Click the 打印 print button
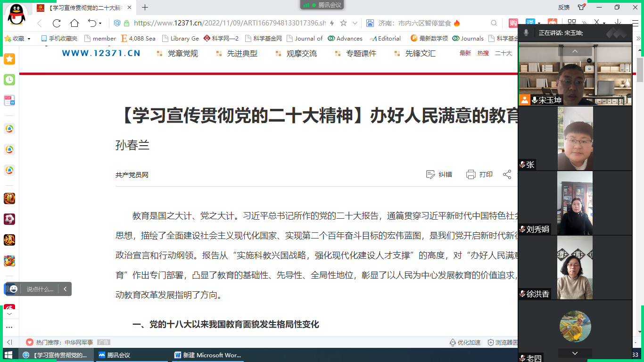Viewport: 644px width, 362px height. click(x=479, y=174)
